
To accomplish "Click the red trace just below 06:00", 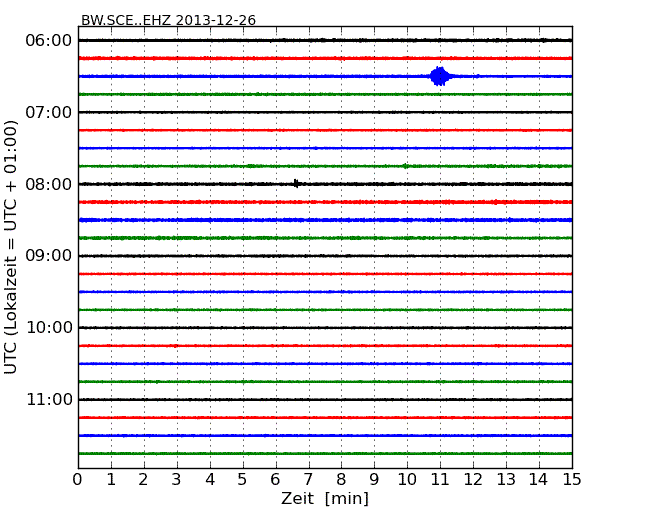I will coord(325,58).
